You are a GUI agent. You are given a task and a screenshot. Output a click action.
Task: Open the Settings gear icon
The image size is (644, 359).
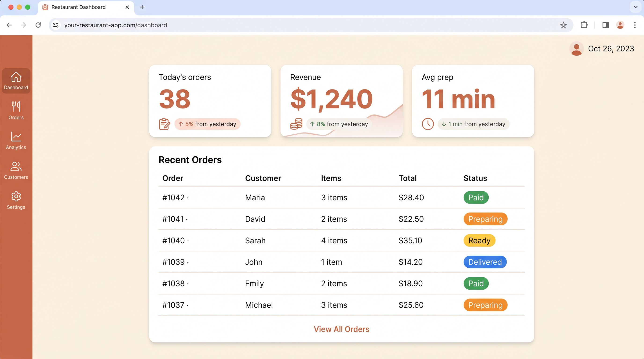[16, 197]
